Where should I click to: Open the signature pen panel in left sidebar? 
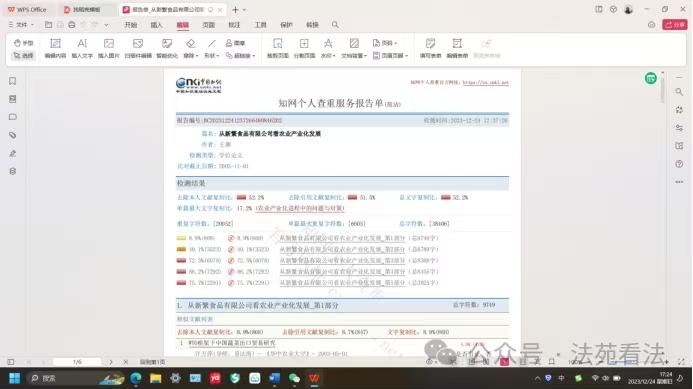pos(12,153)
